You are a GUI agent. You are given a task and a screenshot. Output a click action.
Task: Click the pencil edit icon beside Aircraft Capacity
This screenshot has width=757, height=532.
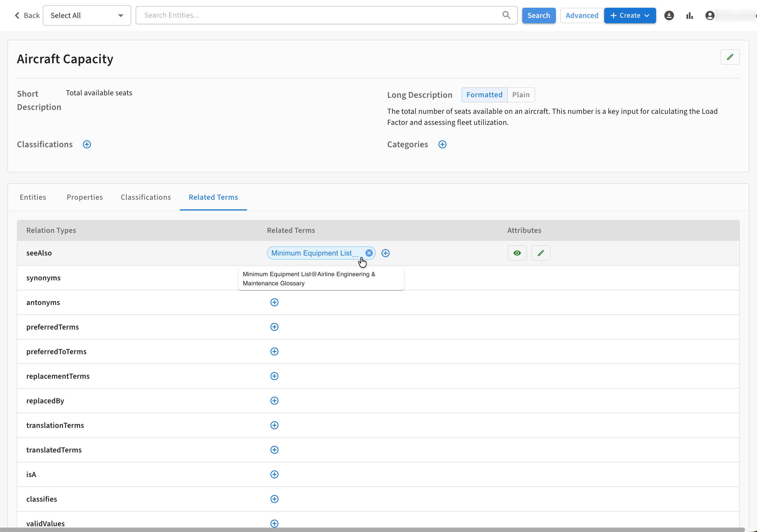[730, 57]
